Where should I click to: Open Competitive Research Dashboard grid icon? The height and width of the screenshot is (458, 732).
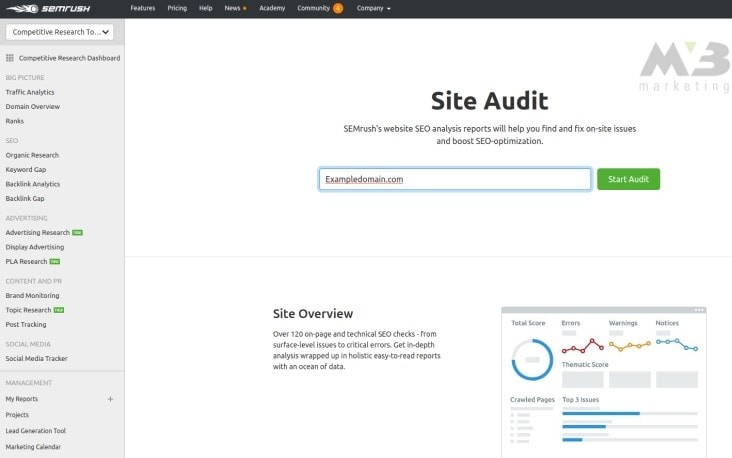pos(10,58)
